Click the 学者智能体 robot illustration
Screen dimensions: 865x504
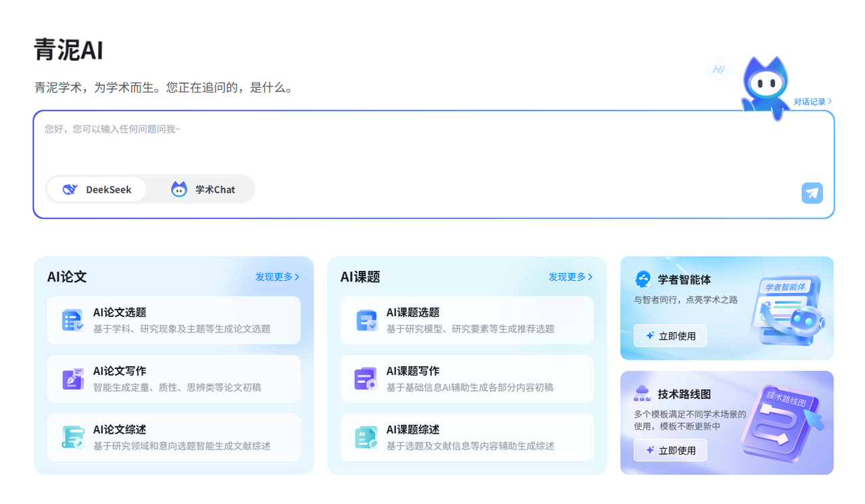pos(788,310)
